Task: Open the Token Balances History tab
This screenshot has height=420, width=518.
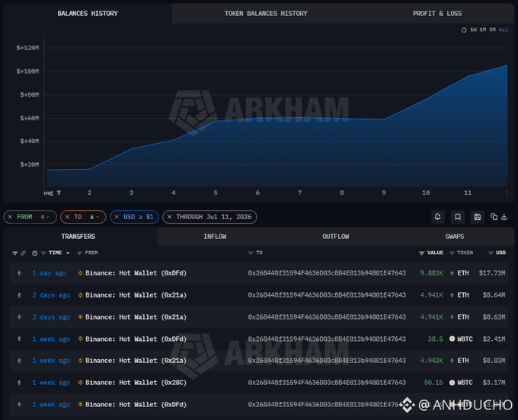Action: point(266,14)
